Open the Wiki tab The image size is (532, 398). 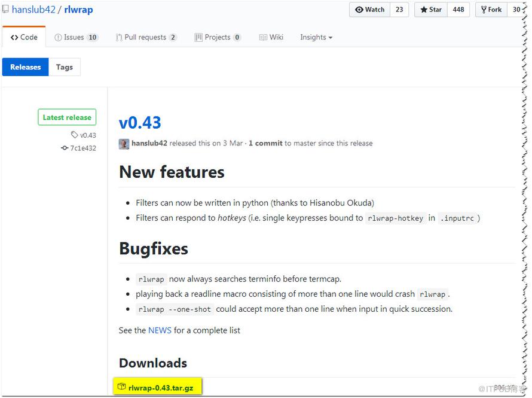click(x=271, y=37)
